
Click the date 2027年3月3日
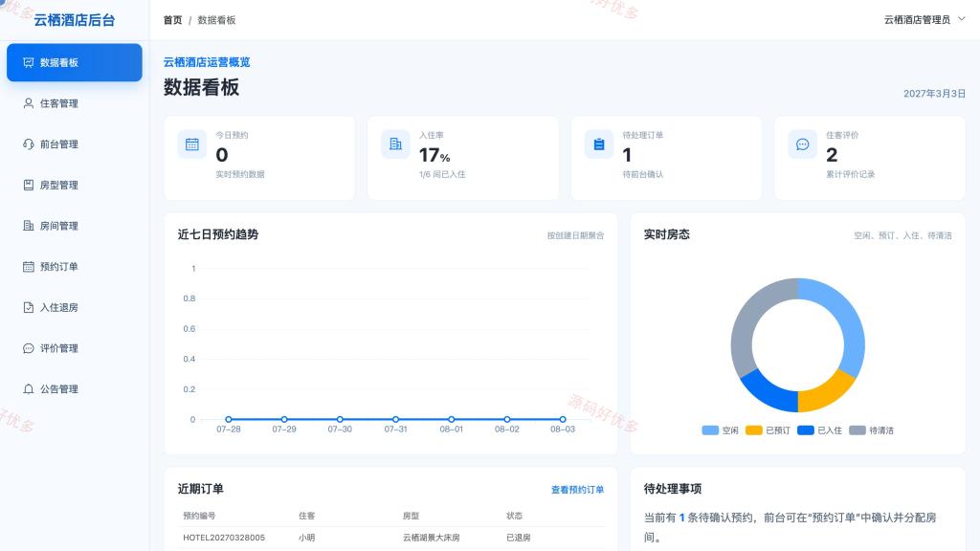[x=934, y=94]
